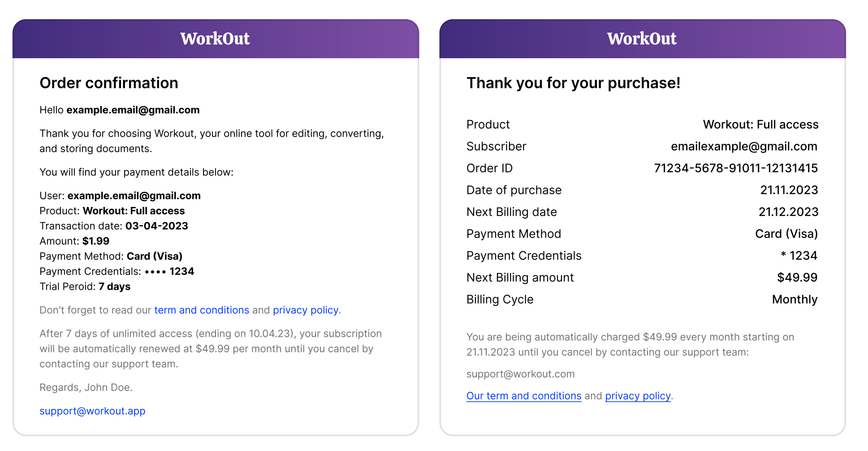
Task: Select the WorkOut header on right card
Action: click(x=642, y=39)
